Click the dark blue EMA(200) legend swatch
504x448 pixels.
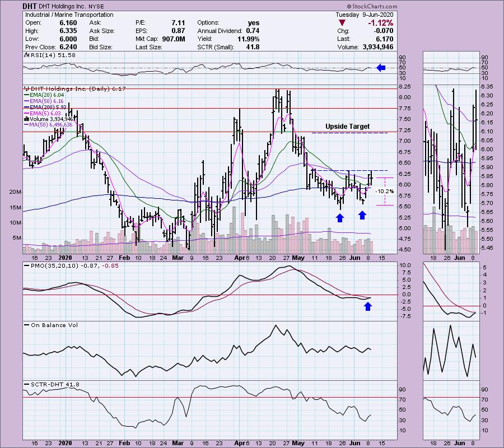pyautogui.click(x=26, y=108)
